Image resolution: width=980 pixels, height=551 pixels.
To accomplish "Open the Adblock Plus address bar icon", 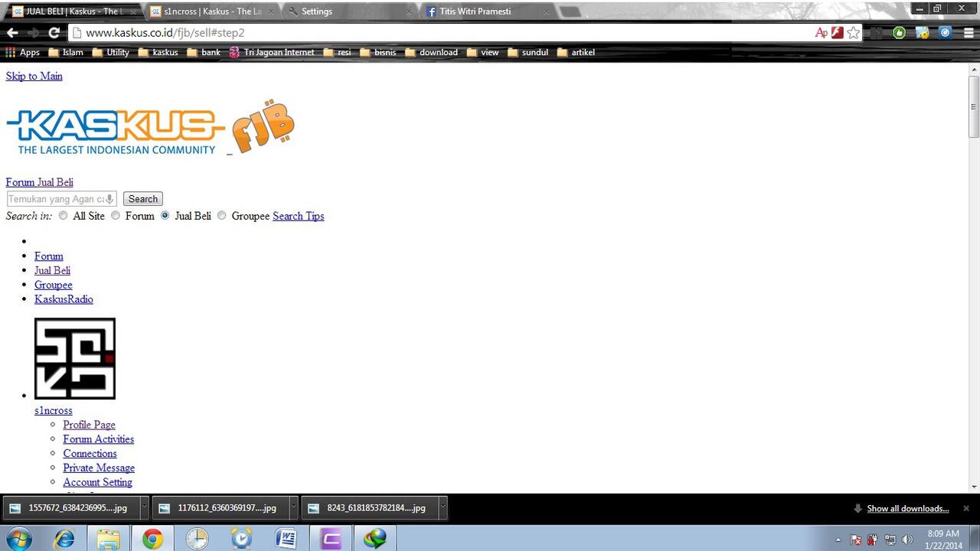I will point(822,33).
